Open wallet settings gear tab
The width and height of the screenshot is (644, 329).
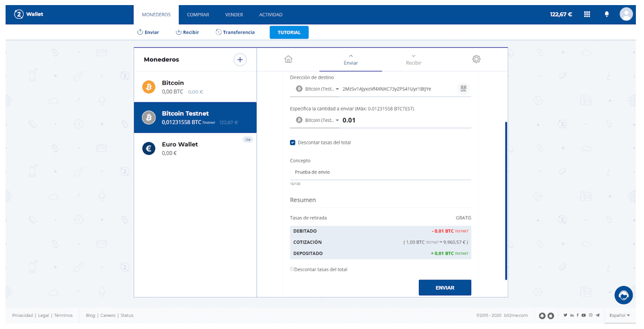pyautogui.click(x=476, y=59)
